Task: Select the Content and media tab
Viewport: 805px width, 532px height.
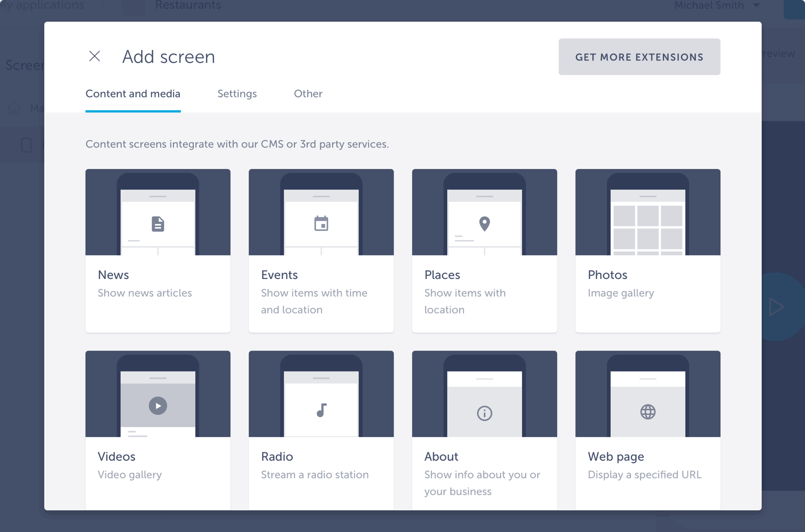Action: pos(133,94)
